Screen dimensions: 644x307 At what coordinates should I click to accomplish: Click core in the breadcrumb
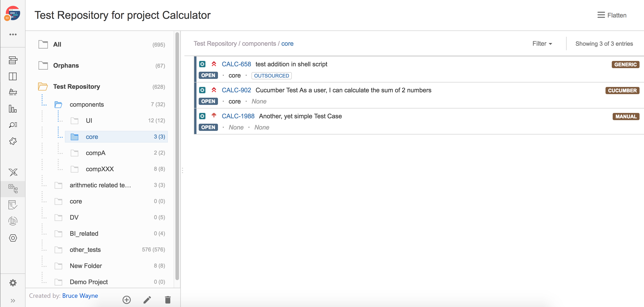coord(287,43)
